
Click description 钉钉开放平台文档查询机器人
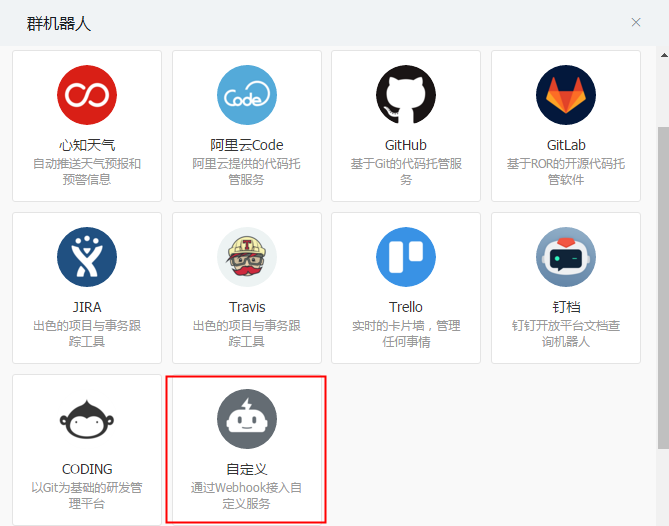(566, 334)
